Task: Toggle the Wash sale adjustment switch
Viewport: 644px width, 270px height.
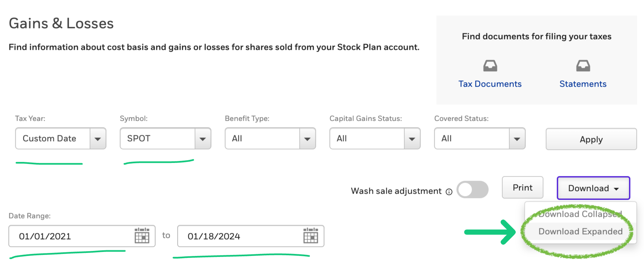Action: coord(472,190)
